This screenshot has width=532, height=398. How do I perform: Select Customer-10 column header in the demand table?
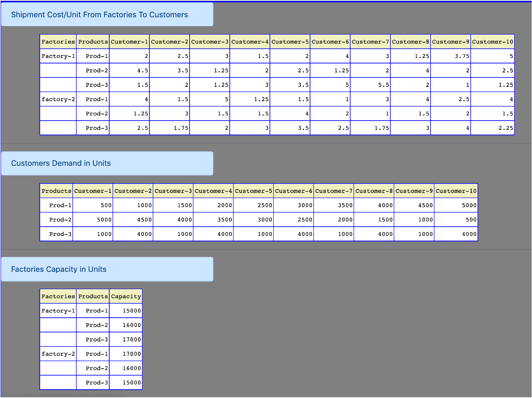tap(456, 191)
